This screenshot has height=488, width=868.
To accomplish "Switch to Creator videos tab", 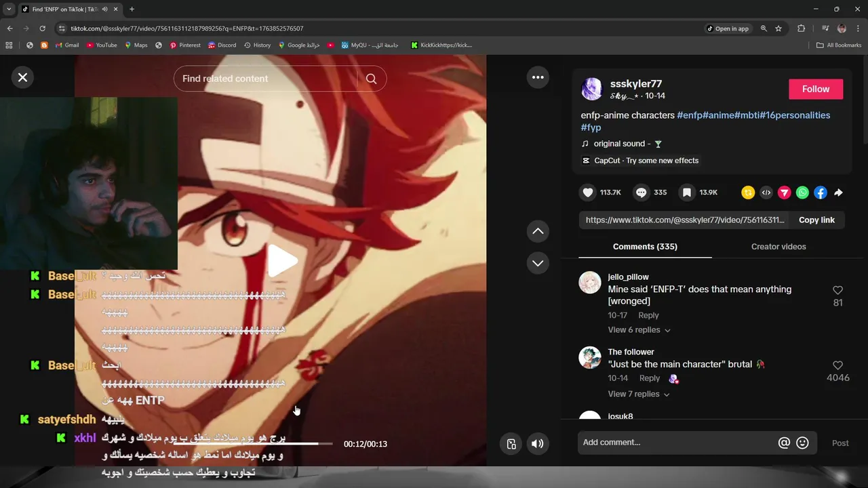I will pyautogui.click(x=778, y=247).
